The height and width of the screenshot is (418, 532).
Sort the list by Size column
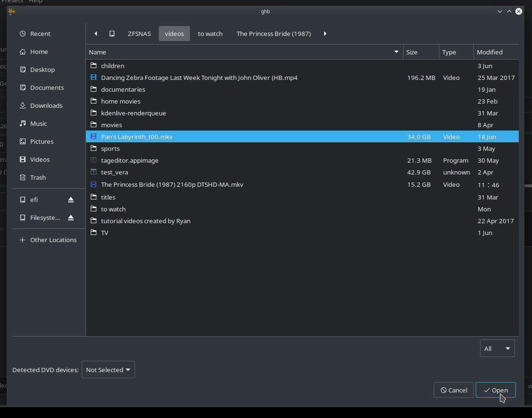(x=421, y=52)
